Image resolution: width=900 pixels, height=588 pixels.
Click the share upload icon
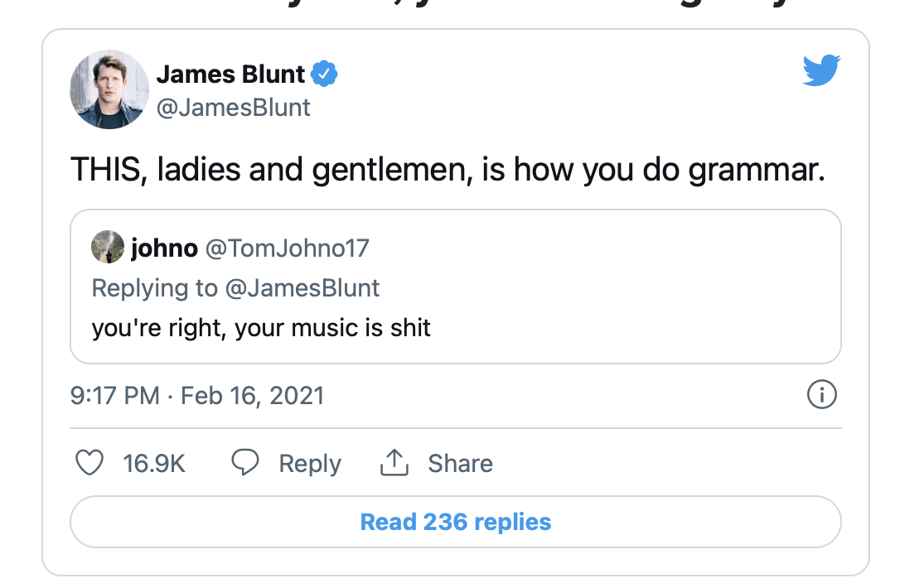click(394, 463)
